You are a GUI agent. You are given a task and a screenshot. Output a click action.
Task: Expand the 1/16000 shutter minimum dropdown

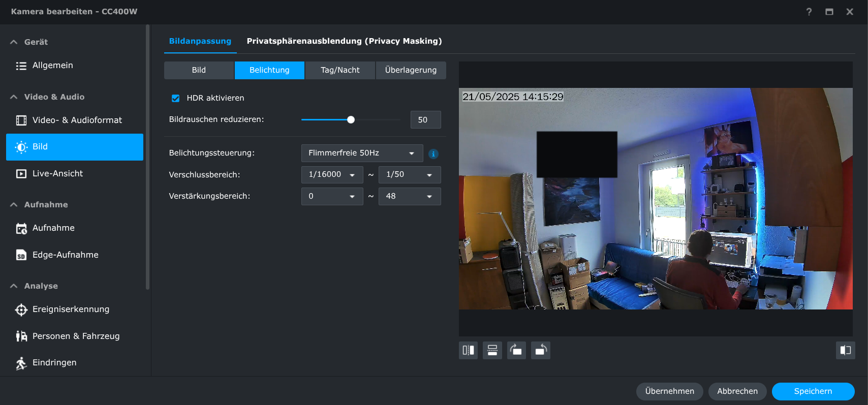coord(332,175)
